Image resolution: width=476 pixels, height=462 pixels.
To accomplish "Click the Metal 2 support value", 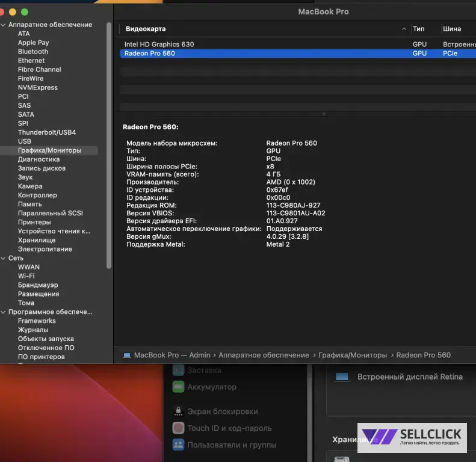I will coord(278,245).
